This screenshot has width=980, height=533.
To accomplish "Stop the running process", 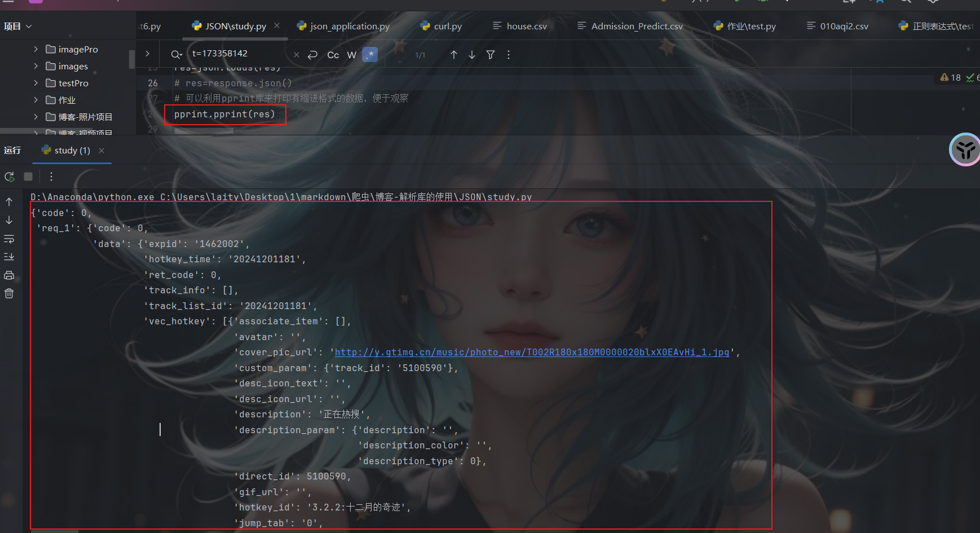I will coord(28,177).
